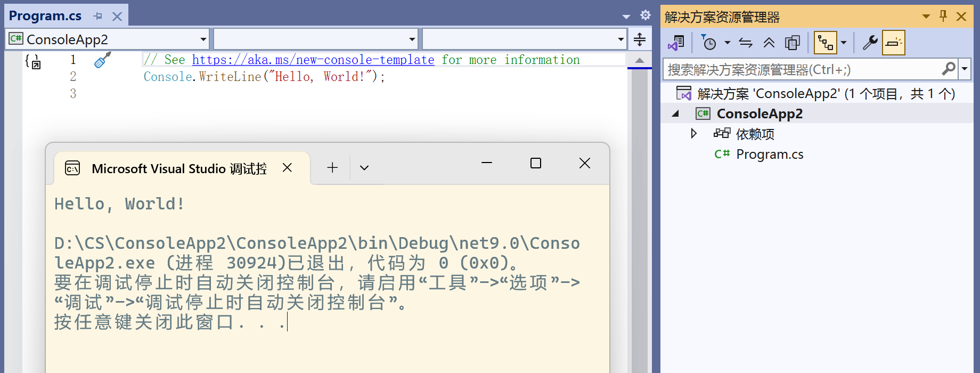Toggle Show All Files in Solution Explorer
This screenshot has width=980, height=373.
pyautogui.click(x=793, y=43)
